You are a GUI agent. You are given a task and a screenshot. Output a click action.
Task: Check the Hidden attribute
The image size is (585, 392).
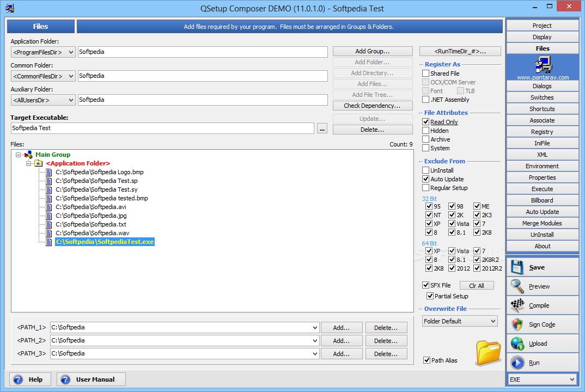click(x=426, y=131)
